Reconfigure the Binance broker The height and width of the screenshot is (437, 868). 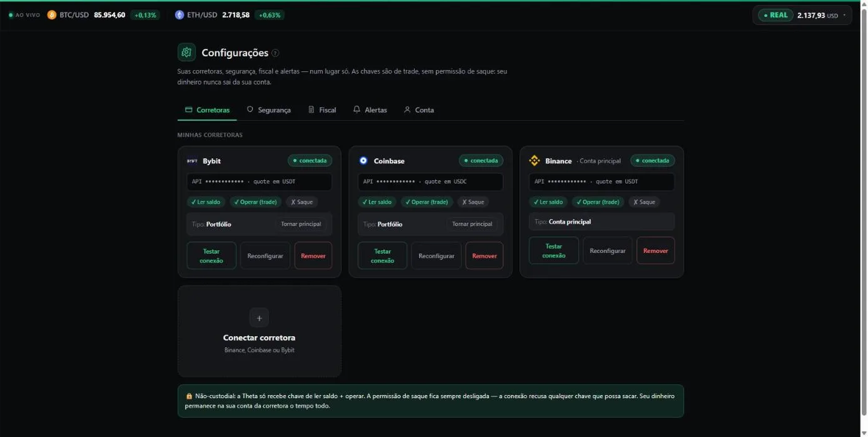coord(608,250)
